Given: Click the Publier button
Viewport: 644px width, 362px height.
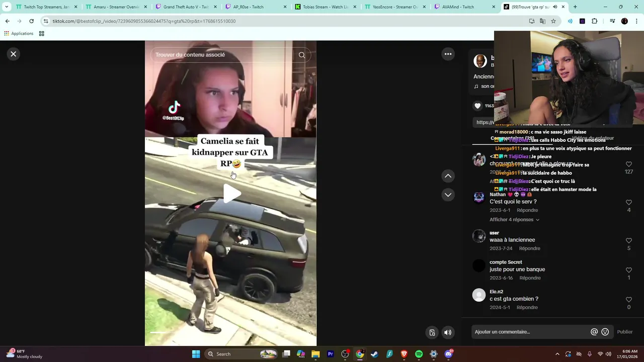Looking at the screenshot, I should [625, 332].
